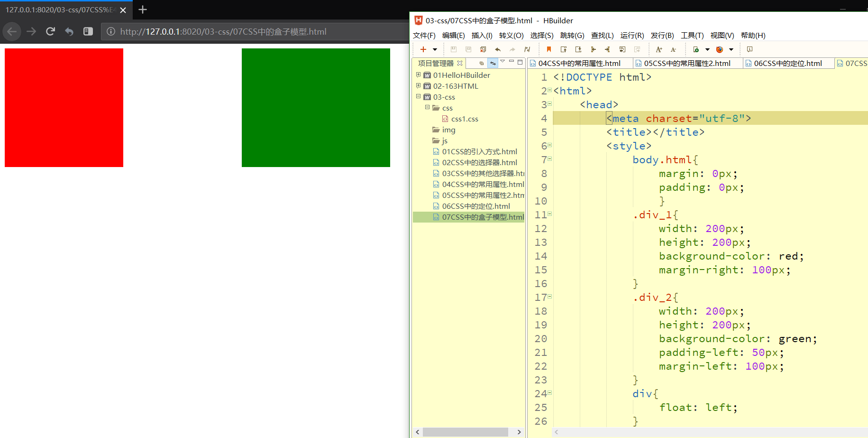
Task: Click the Redo arrow icon in HBuilder
Action: tap(512, 49)
